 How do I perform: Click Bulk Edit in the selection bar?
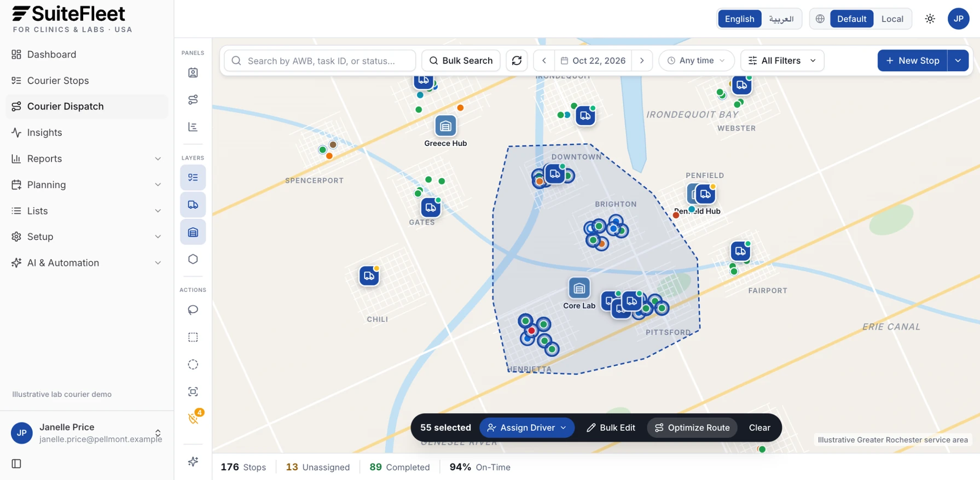point(611,428)
